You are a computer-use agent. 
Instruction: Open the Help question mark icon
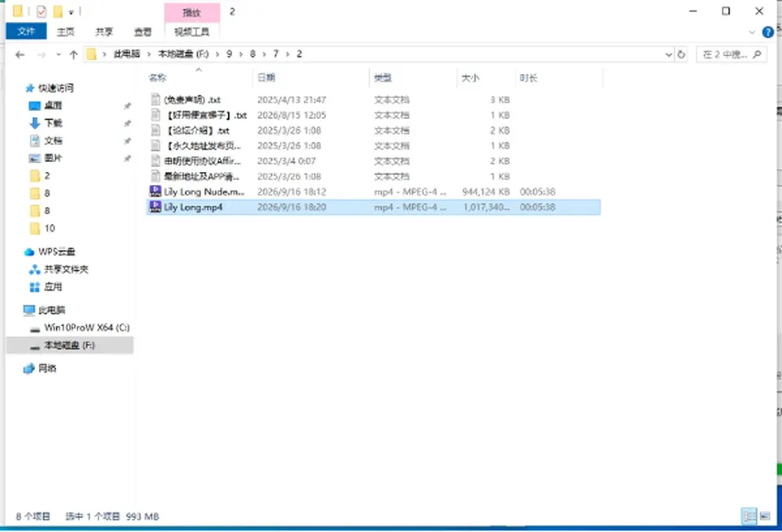click(x=768, y=33)
